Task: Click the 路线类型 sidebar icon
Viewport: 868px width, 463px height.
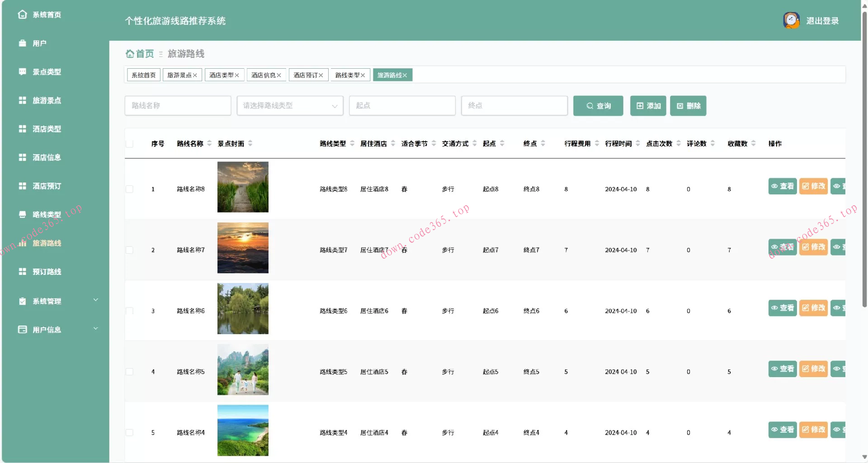Action: click(23, 214)
